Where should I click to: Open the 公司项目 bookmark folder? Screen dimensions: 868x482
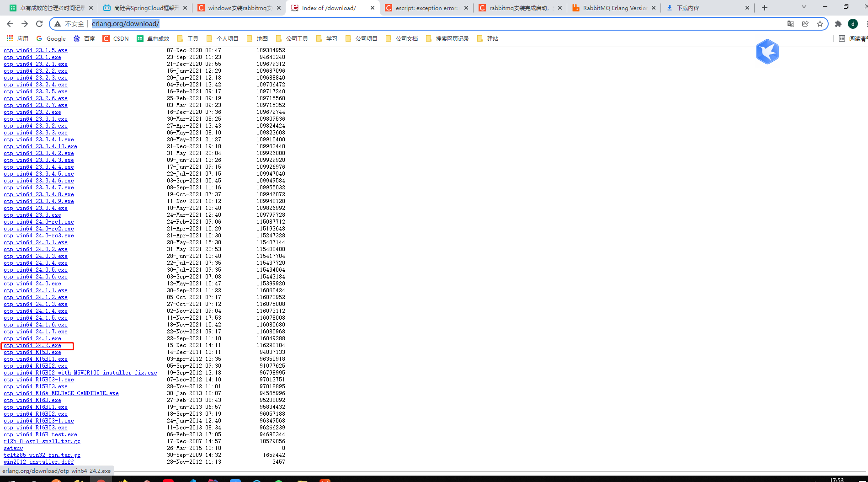tap(362, 39)
